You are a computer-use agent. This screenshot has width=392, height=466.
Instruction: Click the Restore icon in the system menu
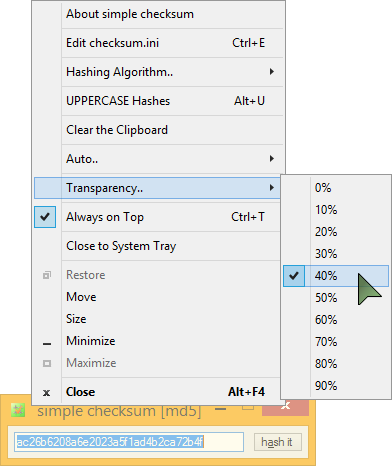pyautogui.click(x=47, y=275)
